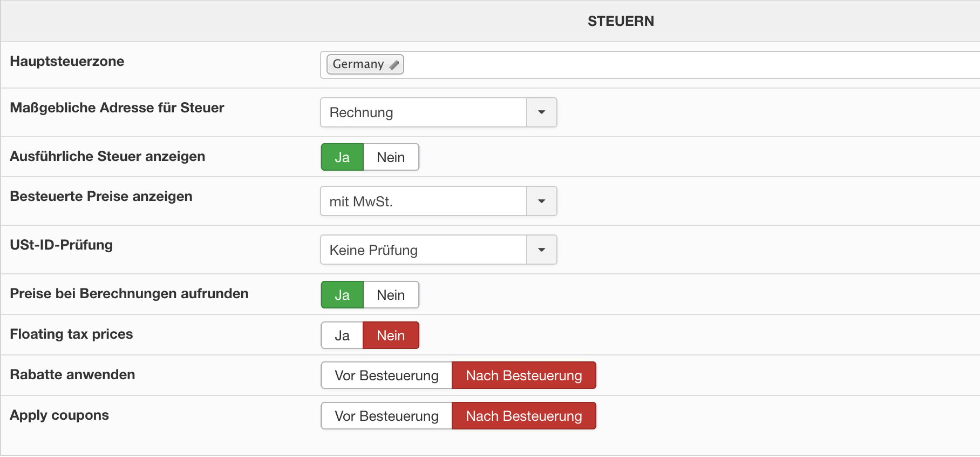Click the Keine Prüfung select box
Image resolution: width=980 pixels, height=457 pixels.
tap(424, 250)
